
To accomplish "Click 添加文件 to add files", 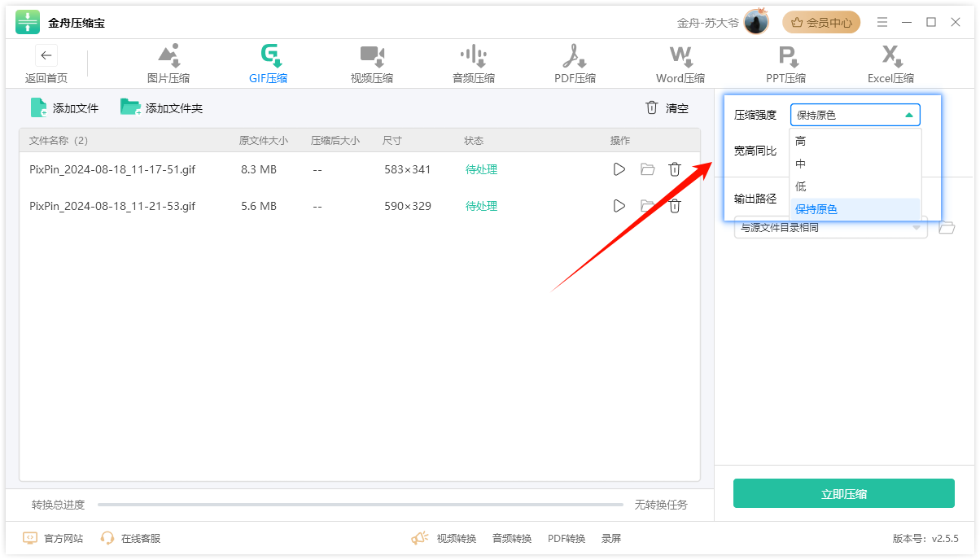I will [65, 107].
